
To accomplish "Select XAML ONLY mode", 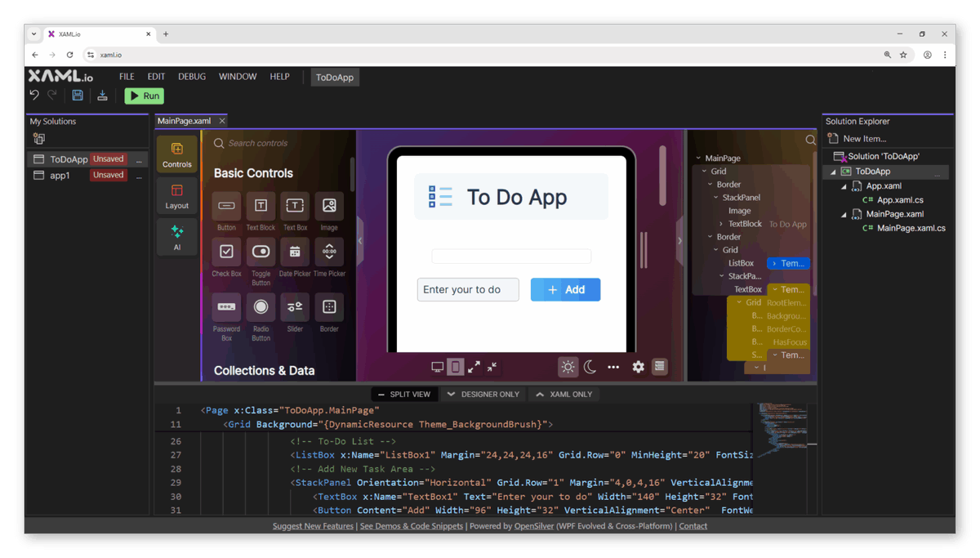I will [x=564, y=394].
